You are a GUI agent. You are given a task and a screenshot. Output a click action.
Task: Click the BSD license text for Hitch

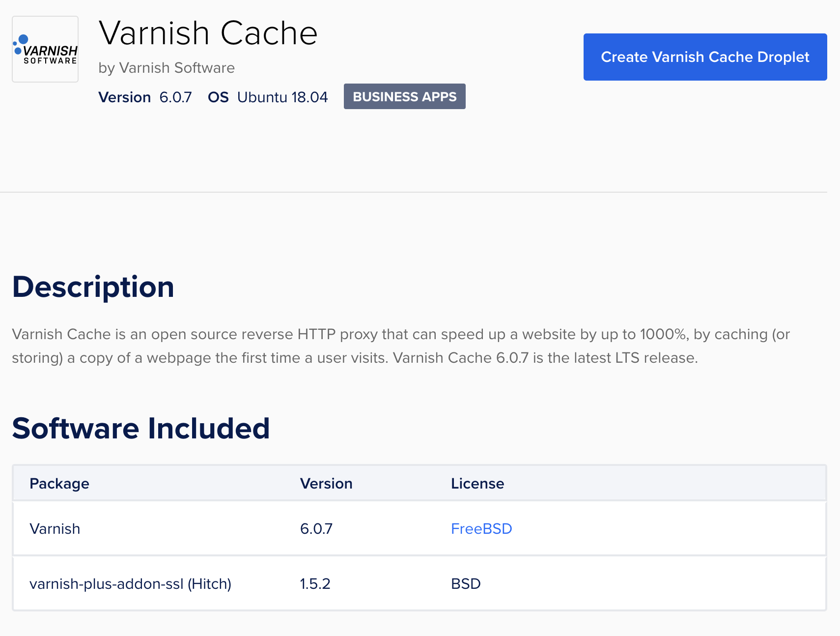coord(465,583)
